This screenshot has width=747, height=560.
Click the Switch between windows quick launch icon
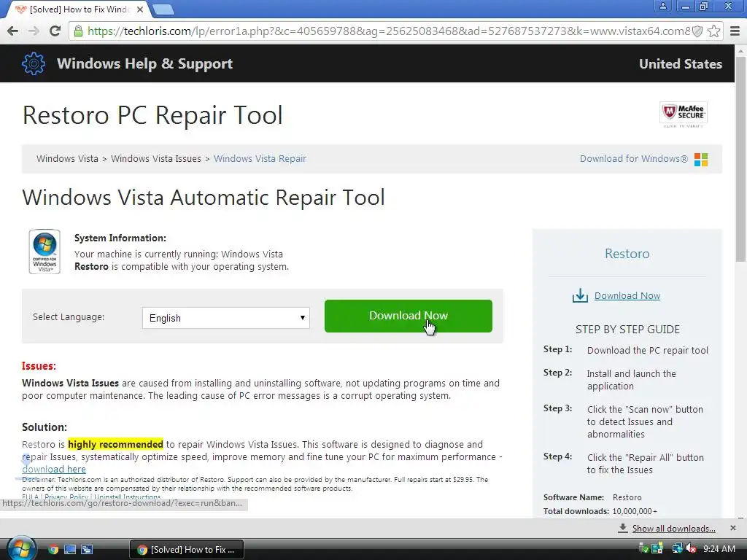click(x=87, y=550)
